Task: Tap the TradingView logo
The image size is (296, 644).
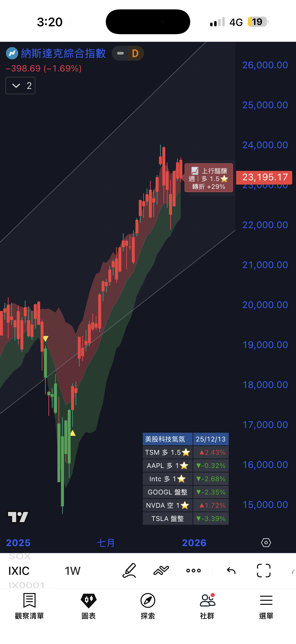Action: (x=18, y=516)
